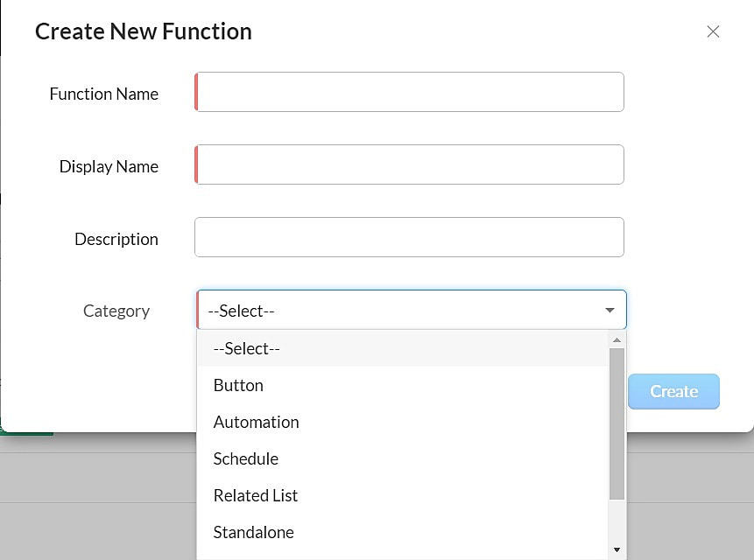Click the Display Name label
Viewport: 754px width, 560px height.
pos(109,166)
